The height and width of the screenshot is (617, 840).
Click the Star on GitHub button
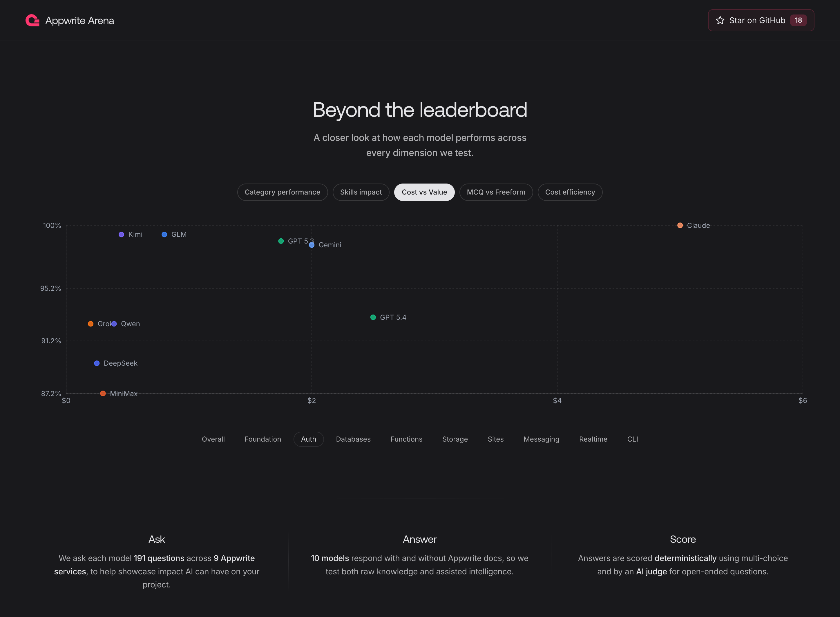coord(761,21)
